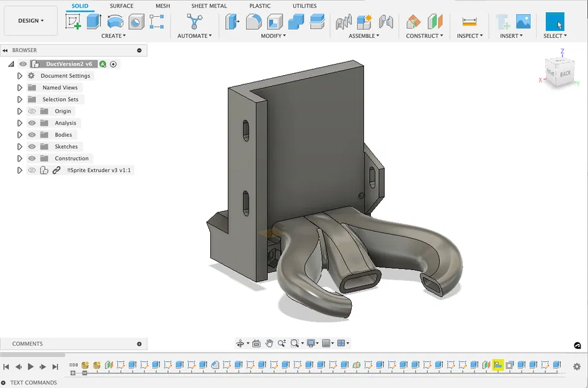Expand the Named Views node

(x=19, y=87)
